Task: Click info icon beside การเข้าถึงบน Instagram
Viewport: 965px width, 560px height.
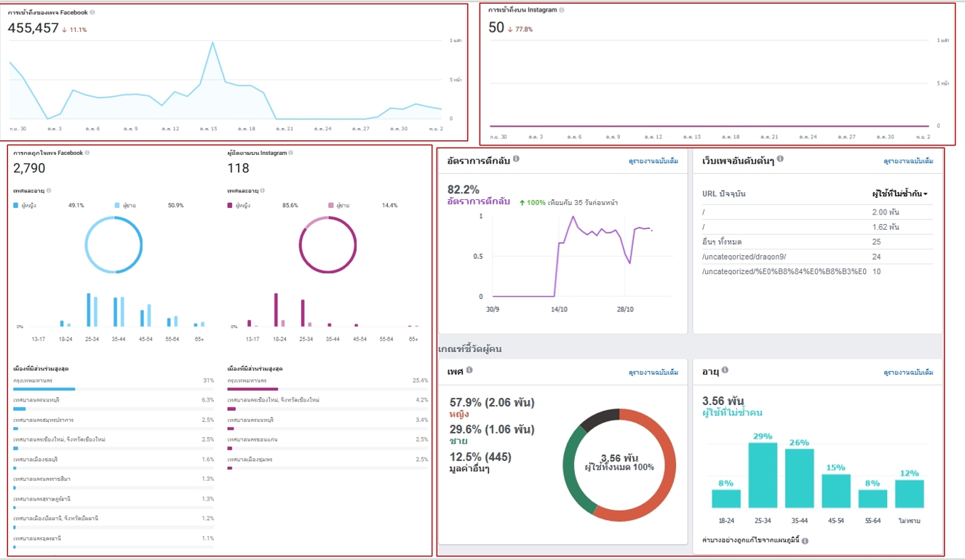Action: click(x=561, y=10)
